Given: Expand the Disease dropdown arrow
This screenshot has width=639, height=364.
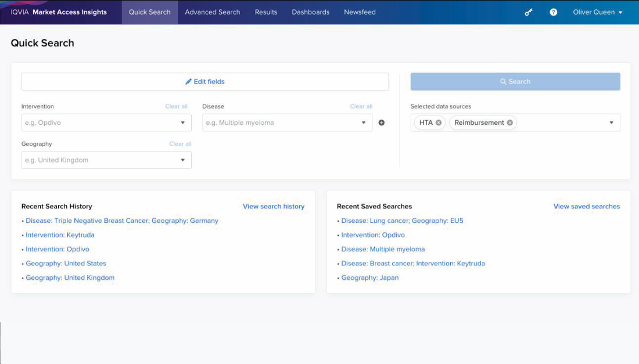Looking at the screenshot, I should 364,122.
